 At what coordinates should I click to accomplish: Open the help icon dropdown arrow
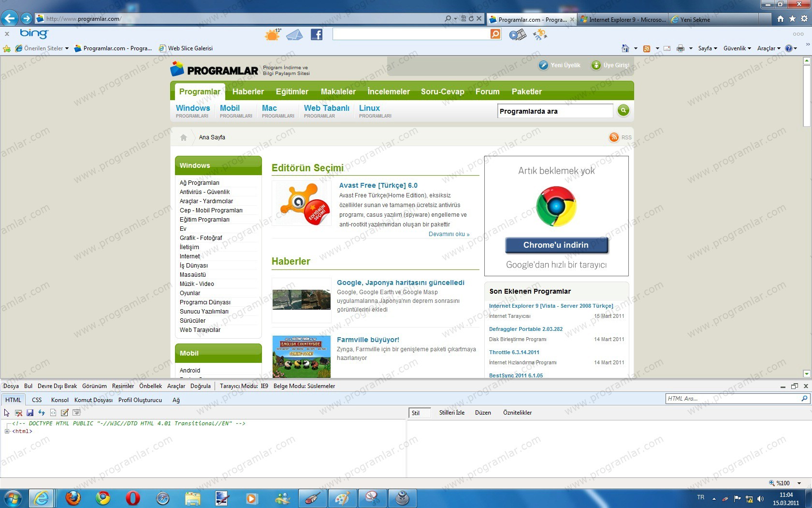(x=795, y=48)
